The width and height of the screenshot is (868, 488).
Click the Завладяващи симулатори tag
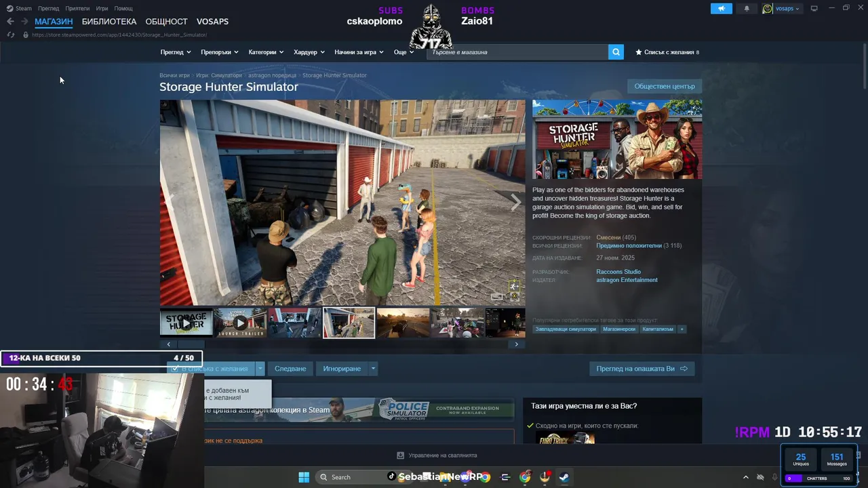click(566, 329)
